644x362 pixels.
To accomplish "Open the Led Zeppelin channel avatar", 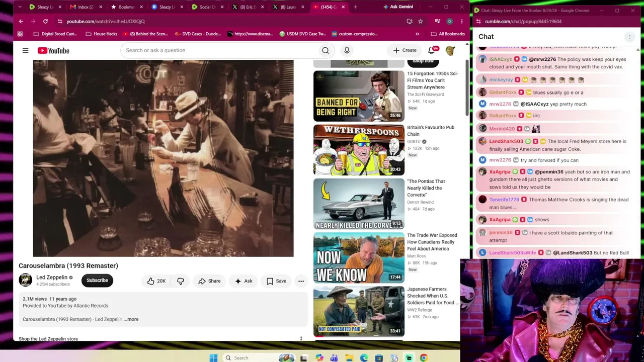I will pos(25,280).
